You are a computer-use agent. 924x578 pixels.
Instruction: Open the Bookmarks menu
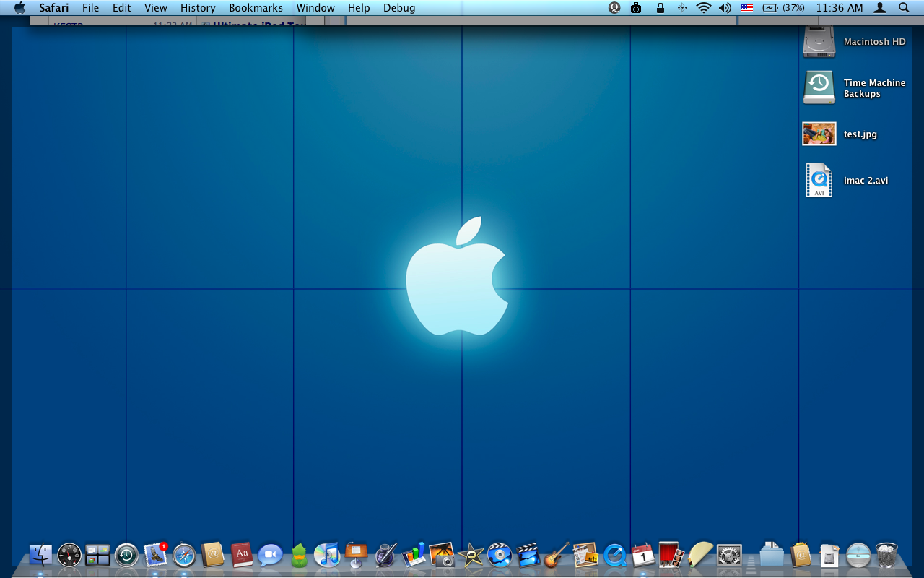tap(256, 8)
